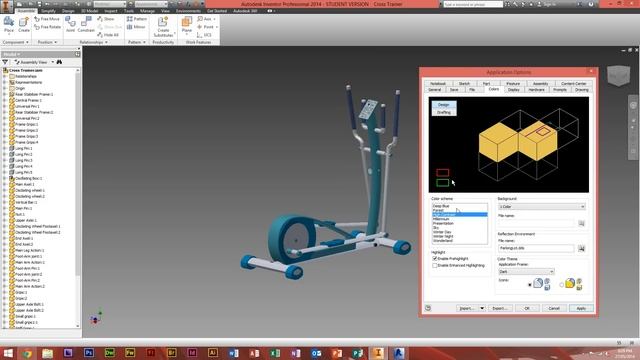Screen dimensions: 640x360
Task: Open the Inspect ribbon tab
Action: point(110,11)
